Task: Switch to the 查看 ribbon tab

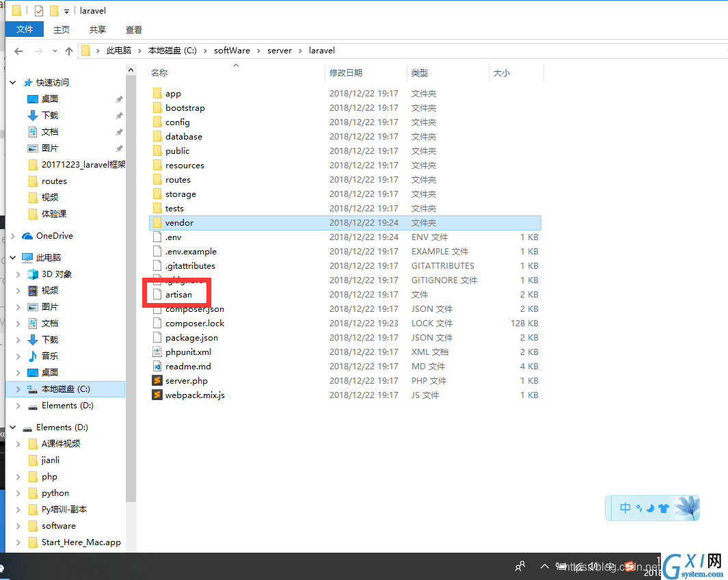Action: [x=134, y=29]
